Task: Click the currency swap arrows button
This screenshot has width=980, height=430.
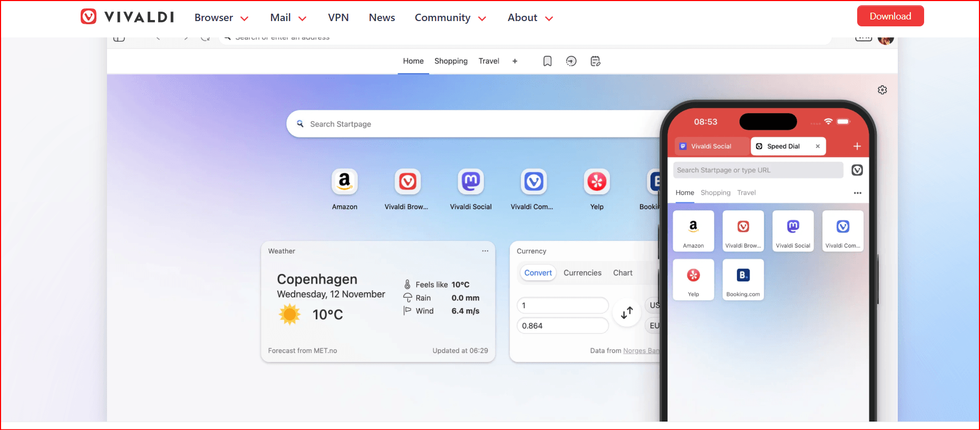Action: click(626, 313)
